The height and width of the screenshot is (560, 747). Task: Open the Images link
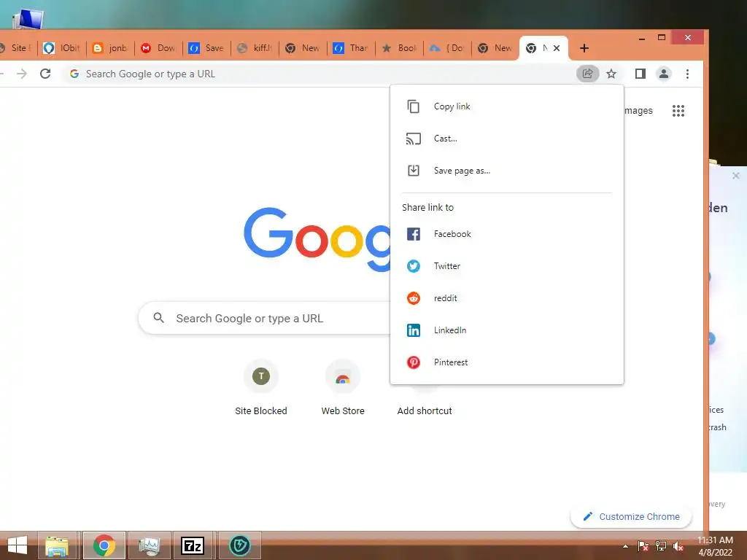[638, 111]
